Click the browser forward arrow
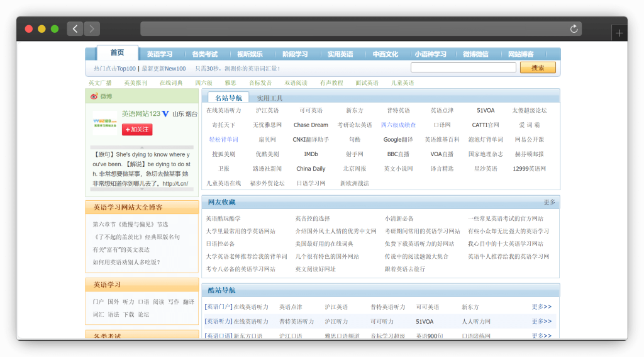Viewport: 644px width, 357px height. [x=92, y=29]
